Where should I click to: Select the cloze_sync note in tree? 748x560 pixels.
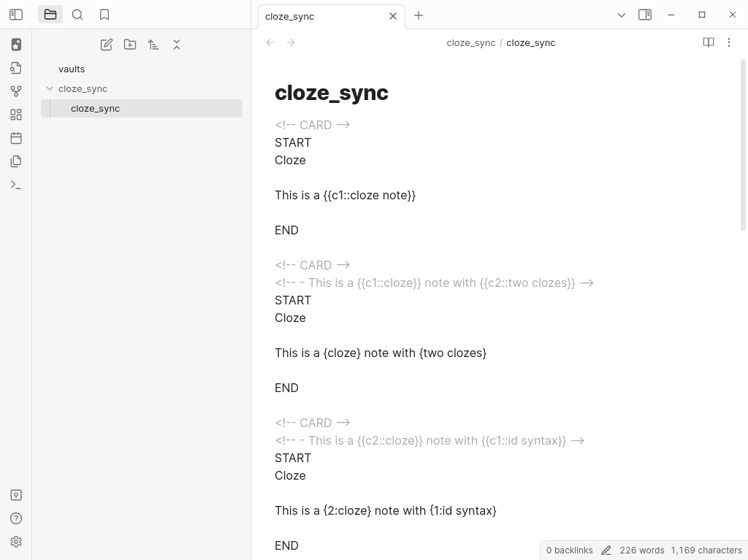(x=95, y=108)
